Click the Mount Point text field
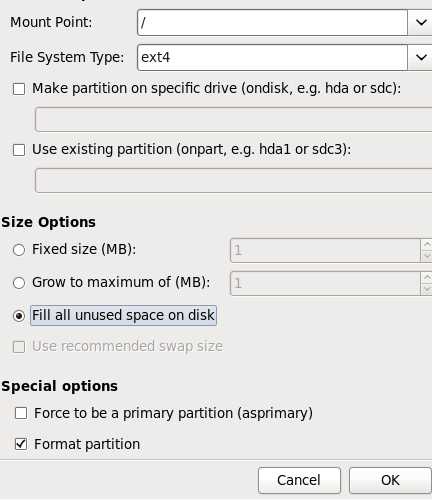This screenshot has width=432, height=500. 272,22
